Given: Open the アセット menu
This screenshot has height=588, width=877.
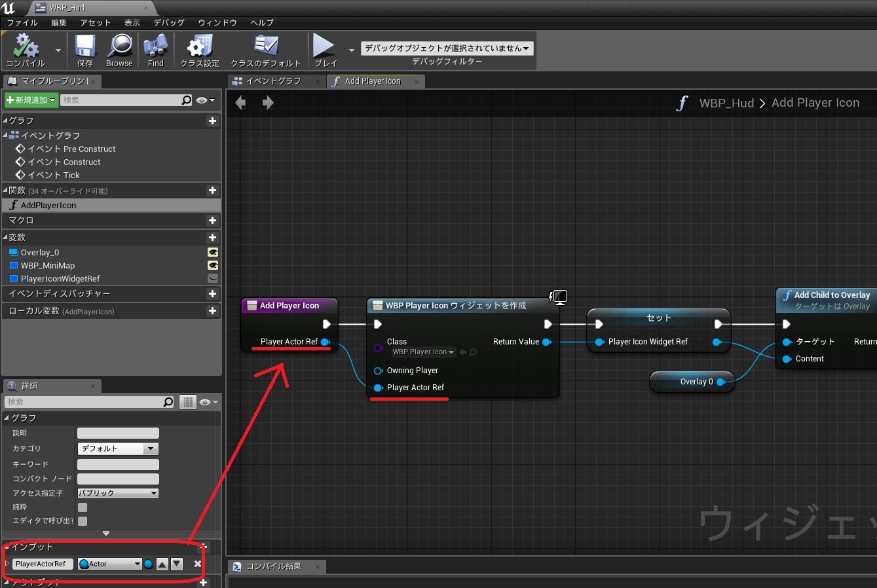Looking at the screenshot, I should coord(96,23).
